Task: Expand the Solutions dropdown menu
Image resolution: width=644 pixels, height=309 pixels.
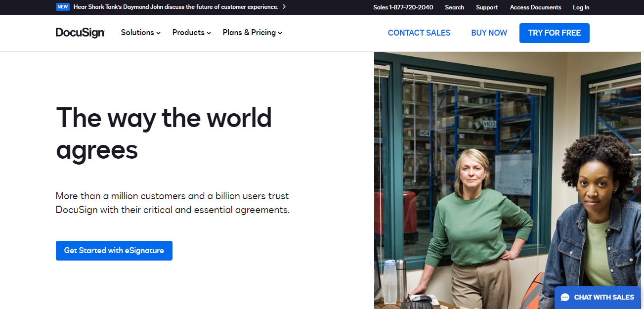Action: click(140, 33)
